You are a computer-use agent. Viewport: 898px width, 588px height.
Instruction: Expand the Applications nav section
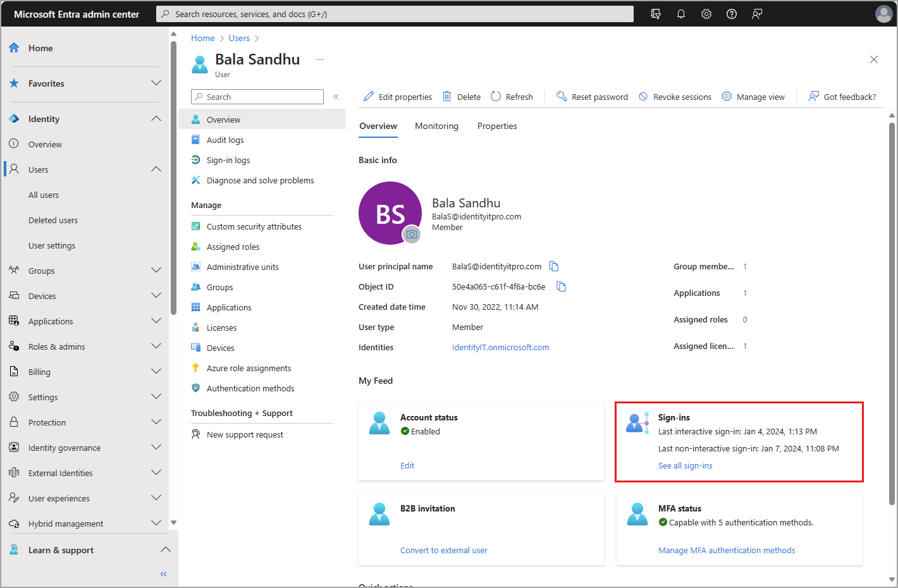coord(156,321)
